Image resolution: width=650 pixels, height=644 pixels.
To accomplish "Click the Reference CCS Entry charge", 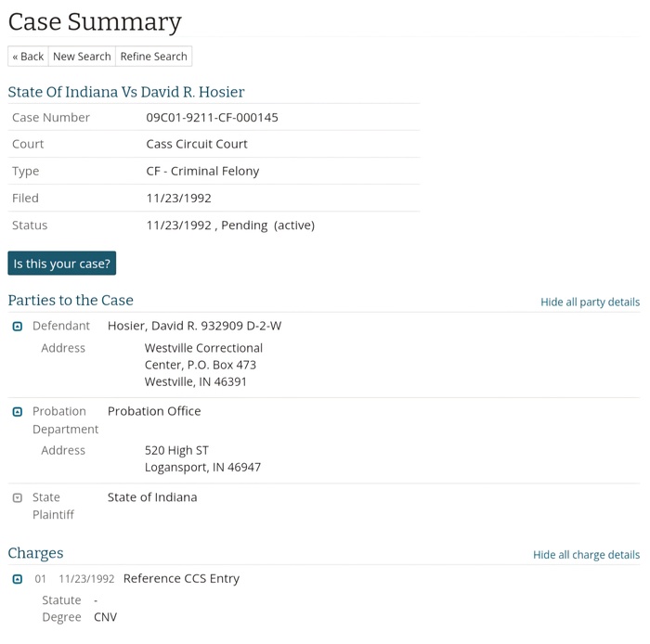I will 181,578.
